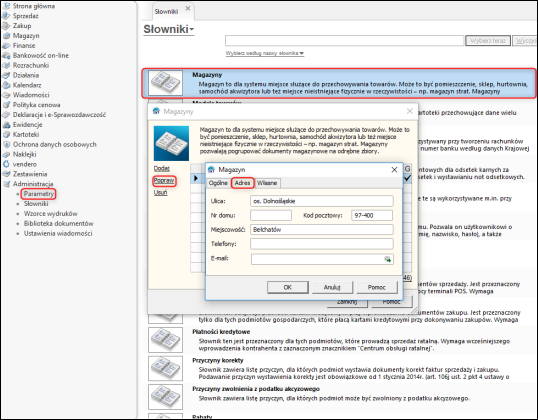Close the Słowniki tab
Screen dimensions: 538x420
tap(188, 8)
